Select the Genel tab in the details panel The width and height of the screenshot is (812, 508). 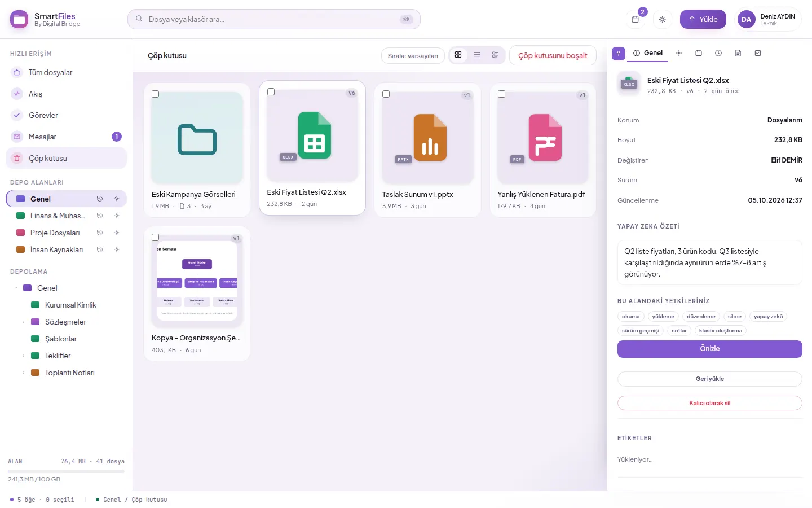[x=648, y=53]
